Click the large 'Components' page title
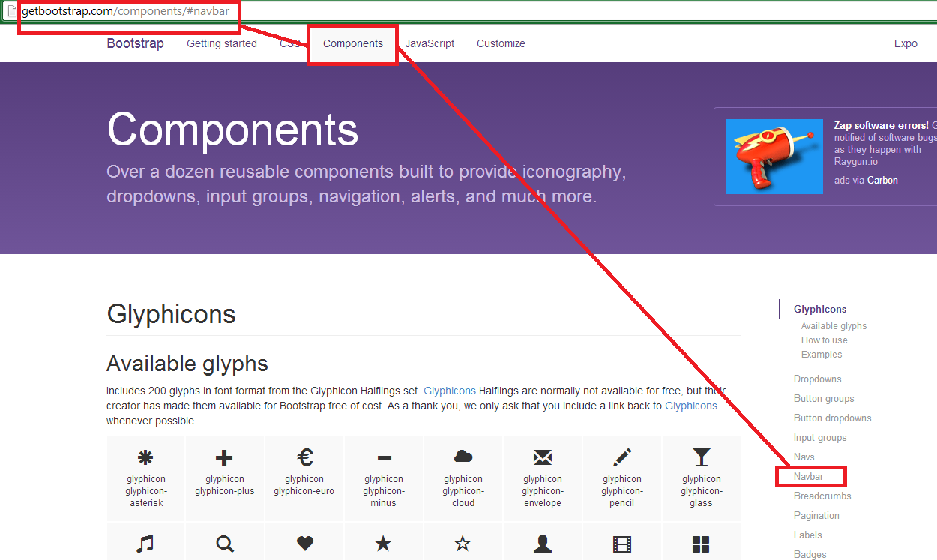 [233, 130]
